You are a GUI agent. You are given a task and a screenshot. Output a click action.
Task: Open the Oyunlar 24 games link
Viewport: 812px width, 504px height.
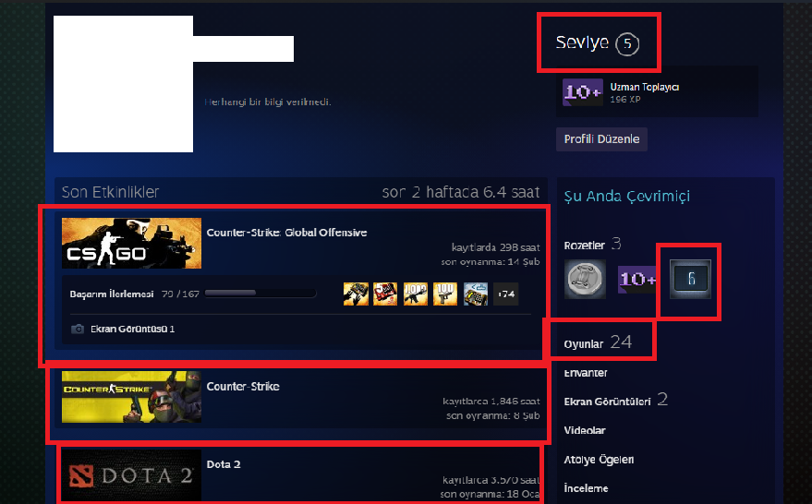point(598,342)
